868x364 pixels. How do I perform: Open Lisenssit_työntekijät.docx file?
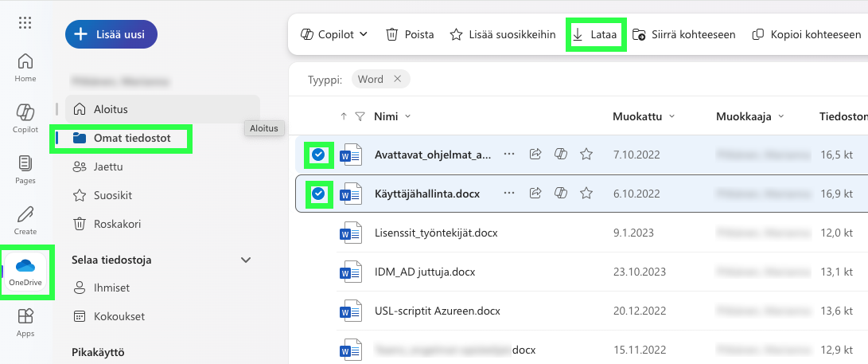click(x=436, y=233)
